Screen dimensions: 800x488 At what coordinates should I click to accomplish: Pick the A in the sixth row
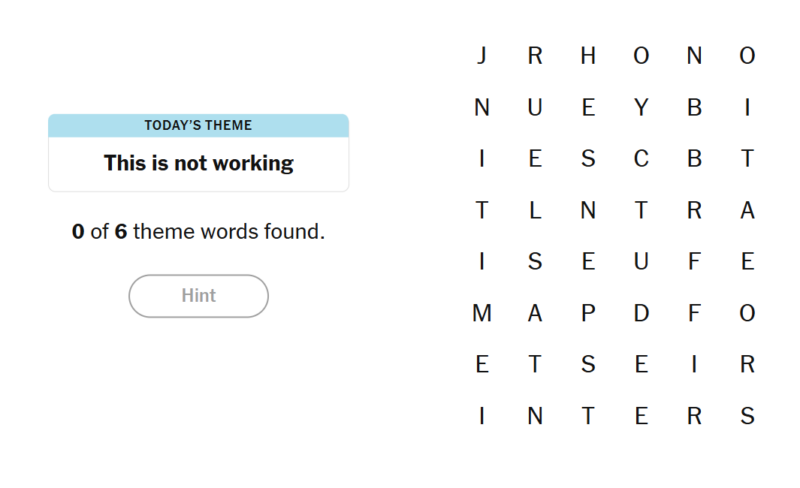[x=535, y=314]
